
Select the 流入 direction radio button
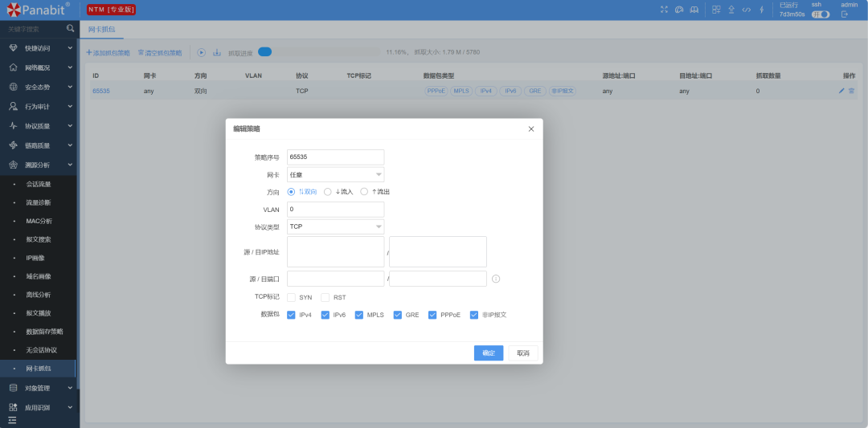pos(328,191)
